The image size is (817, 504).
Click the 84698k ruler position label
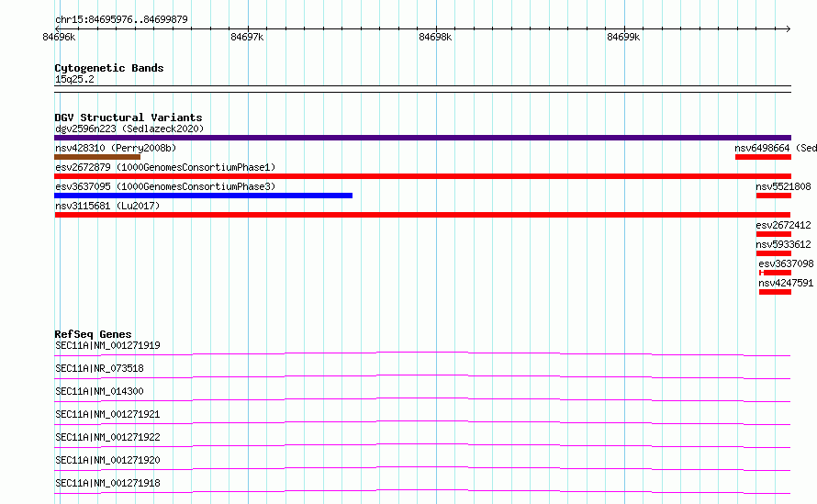point(435,37)
